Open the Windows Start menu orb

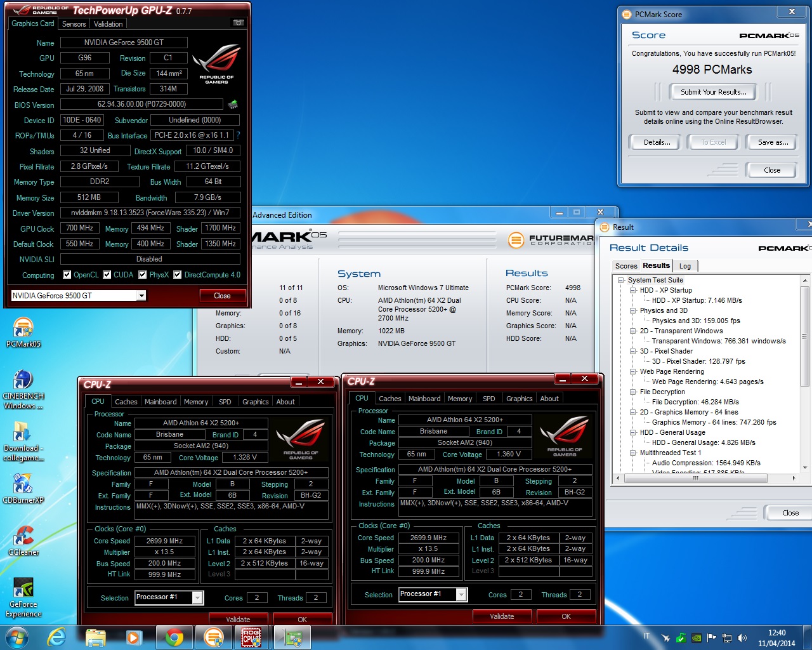17,637
